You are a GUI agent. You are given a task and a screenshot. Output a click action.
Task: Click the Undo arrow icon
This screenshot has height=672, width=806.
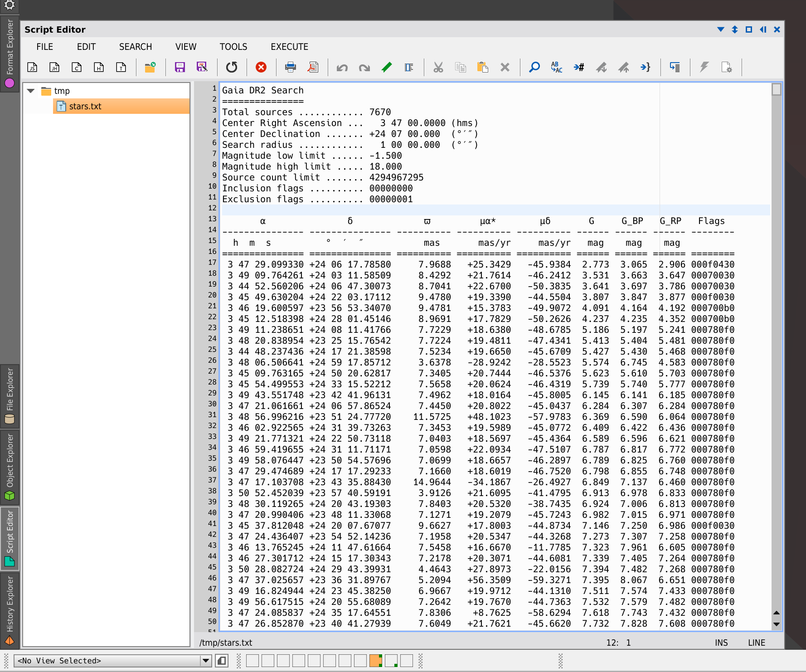[342, 68]
